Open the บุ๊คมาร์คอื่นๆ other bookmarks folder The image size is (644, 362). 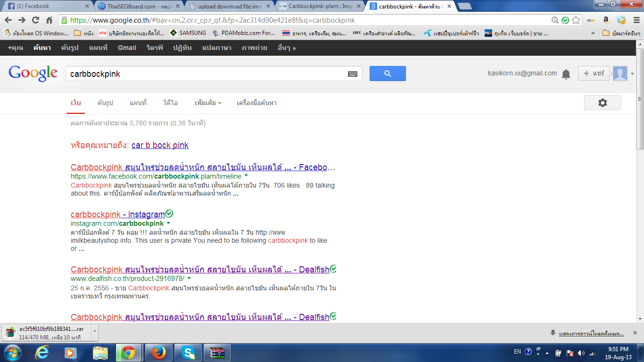click(622, 33)
